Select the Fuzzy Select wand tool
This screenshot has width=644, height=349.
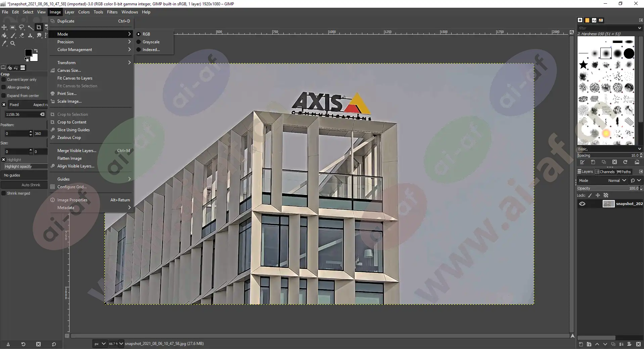tap(30, 28)
